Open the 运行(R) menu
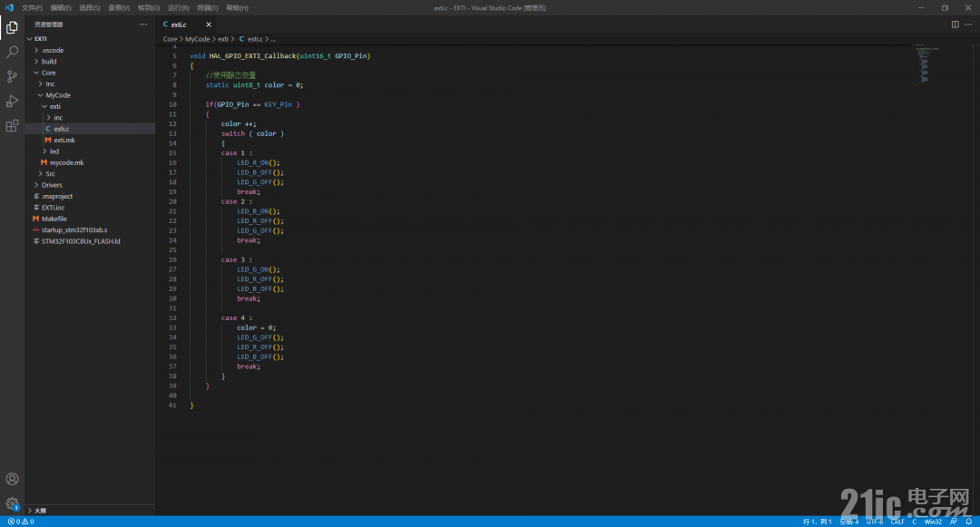 pos(178,7)
